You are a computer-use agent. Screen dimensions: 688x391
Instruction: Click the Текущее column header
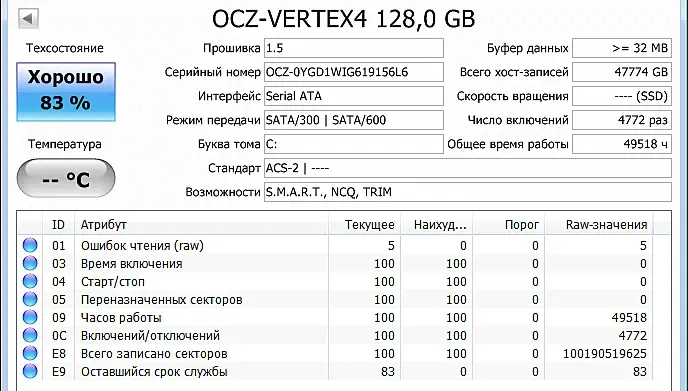(365, 225)
